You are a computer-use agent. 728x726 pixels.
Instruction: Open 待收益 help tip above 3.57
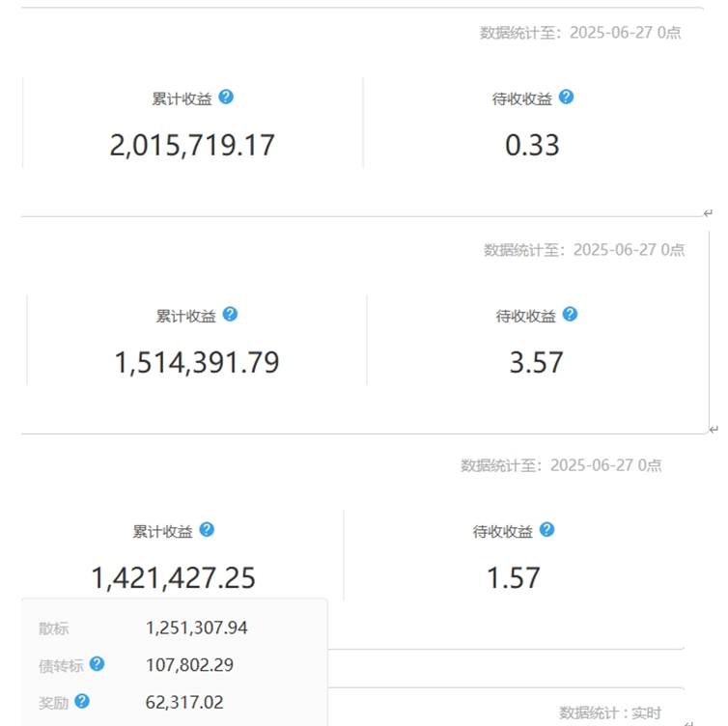(570, 314)
